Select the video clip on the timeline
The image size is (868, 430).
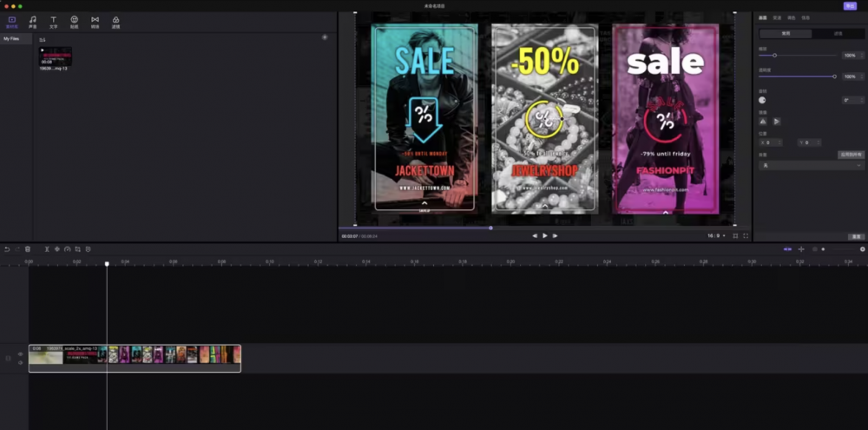point(135,359)
